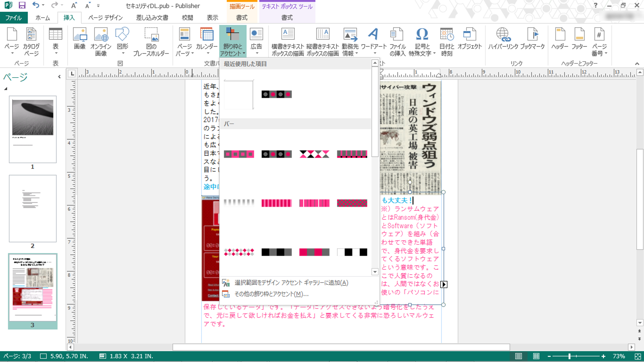Insert a catalog page (カタログページ)
Screen dimensions: 644x362
31,42
